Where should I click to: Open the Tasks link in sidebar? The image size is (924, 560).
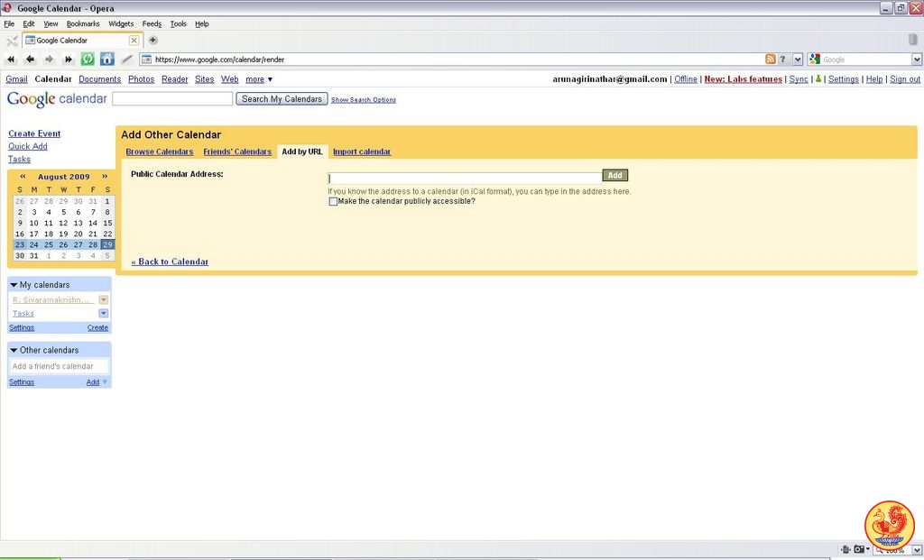point(20,159)
